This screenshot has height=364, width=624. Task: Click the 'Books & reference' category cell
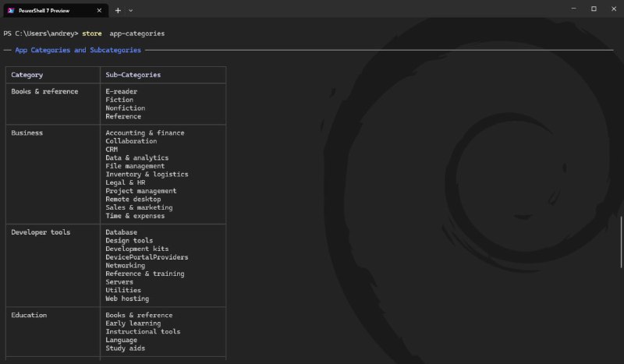[x=44, y=91]
